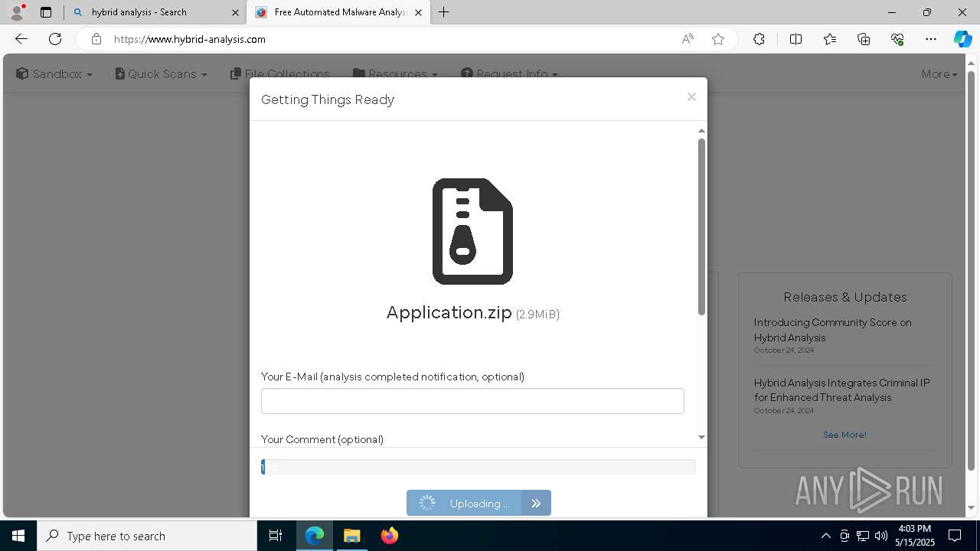Show hidden system tray icons

(x=825, y=536)
